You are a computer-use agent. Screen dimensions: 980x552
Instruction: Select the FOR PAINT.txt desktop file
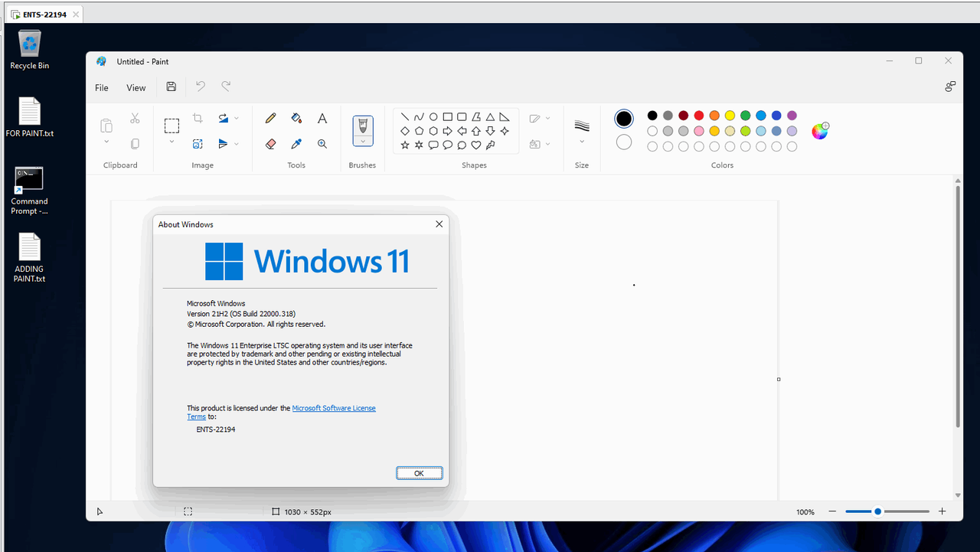pos(29,118)
